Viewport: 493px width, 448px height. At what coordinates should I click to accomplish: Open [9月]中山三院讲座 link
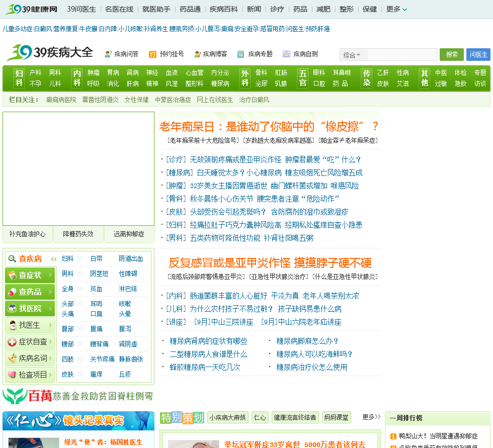coord(224,322)
